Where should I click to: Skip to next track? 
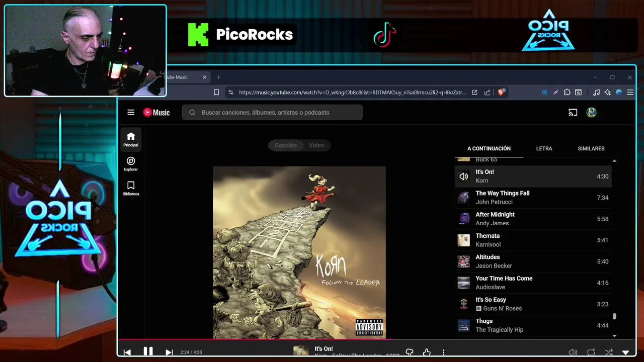coord(169,352)
